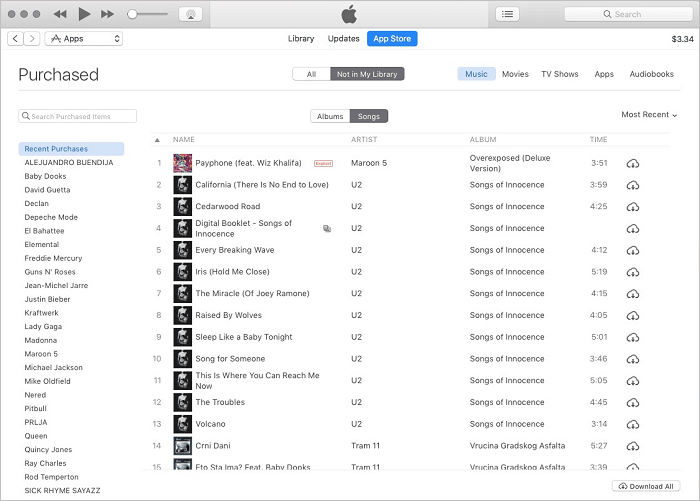
Task: Click the sort arrow column header
Action: tap(157, 140)
